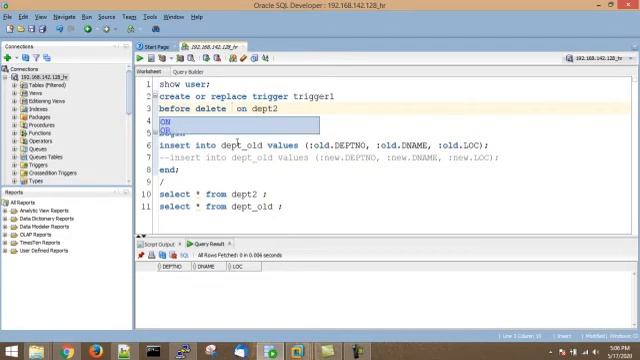Click the Clear eraser icon
Screen dimensions: 640x360
[x=244, y=58]
